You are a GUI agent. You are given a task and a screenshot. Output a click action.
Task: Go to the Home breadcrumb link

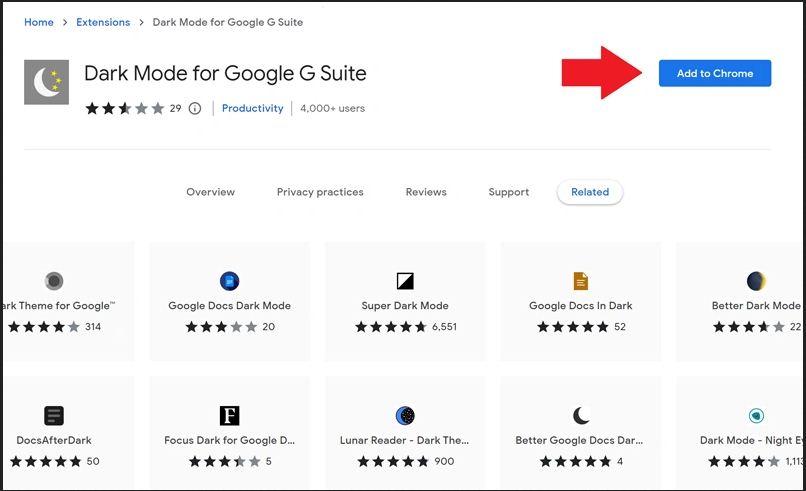(39, 22)
